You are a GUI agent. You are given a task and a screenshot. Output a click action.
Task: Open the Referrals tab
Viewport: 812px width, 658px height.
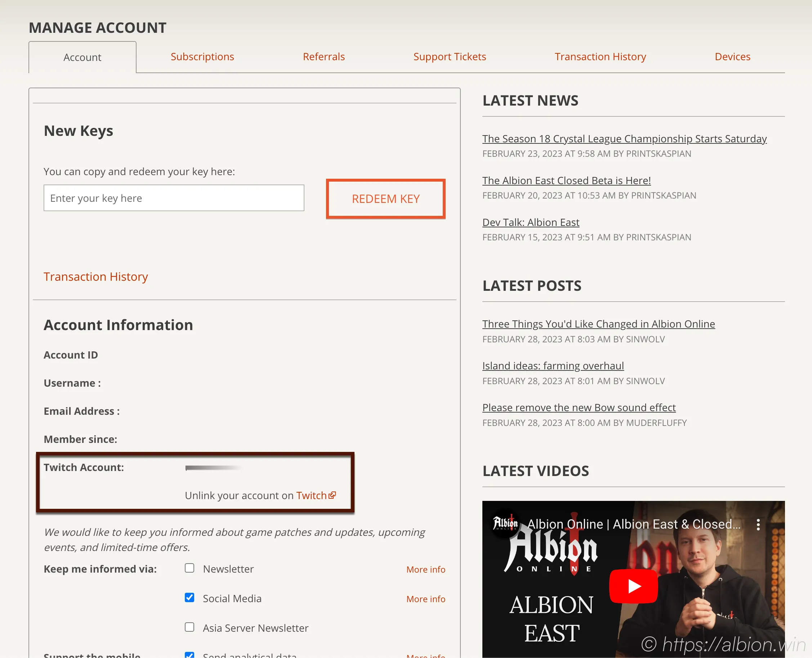pyautogui.click(x=324, y=57)
